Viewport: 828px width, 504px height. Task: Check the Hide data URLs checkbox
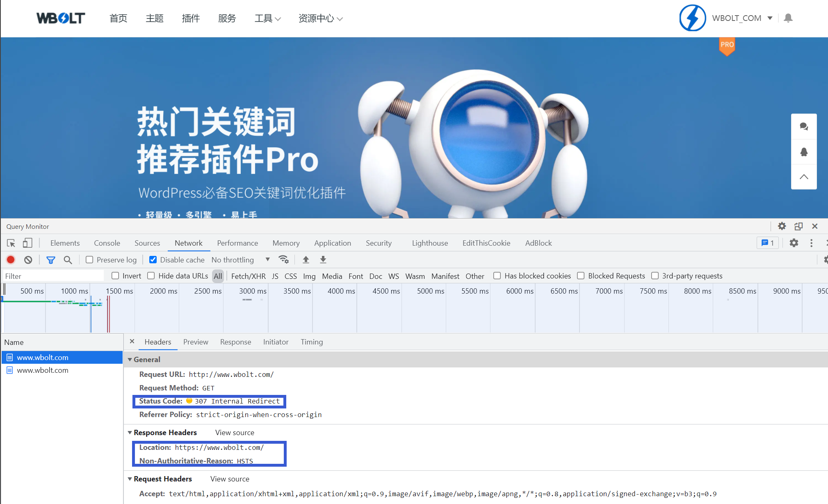[x=151, y=276]
